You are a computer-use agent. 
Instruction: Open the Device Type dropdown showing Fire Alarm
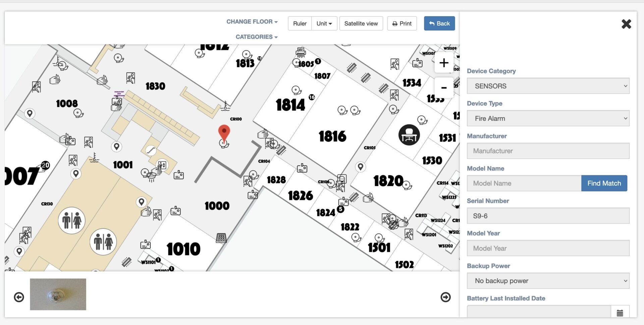pos(548,119)
